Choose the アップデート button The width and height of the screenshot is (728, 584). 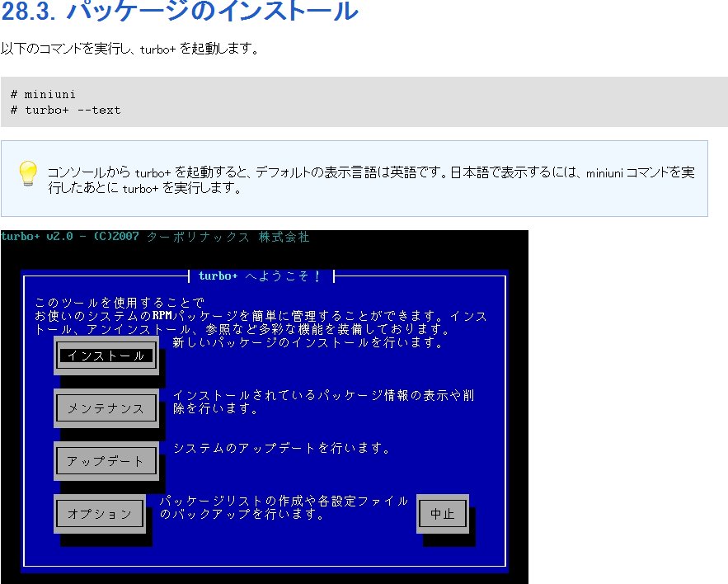[106, 461]
